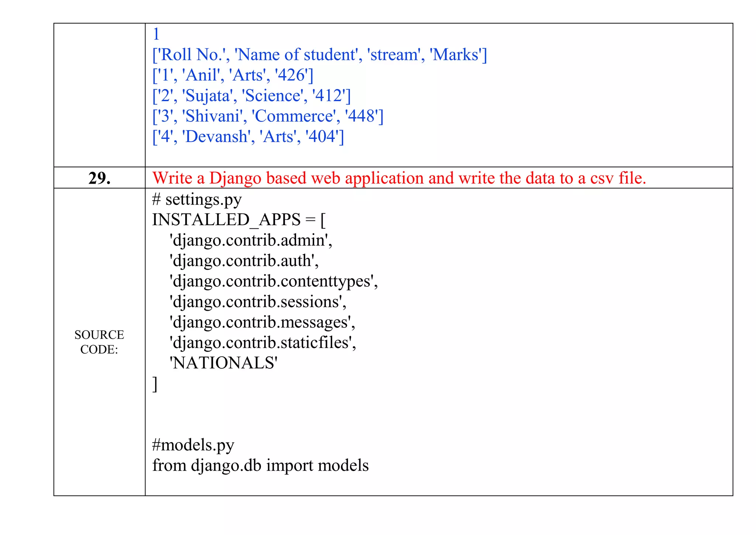This screenshot has height=535, width=756.
Task: Click the question number 29.
Action: tap(99, 178)
